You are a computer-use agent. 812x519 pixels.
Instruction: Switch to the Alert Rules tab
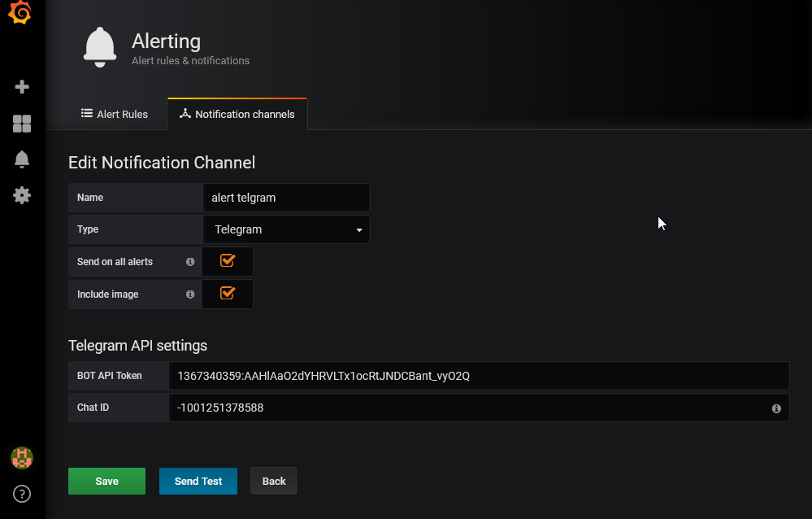pyautogui.click(x=115, y=114)
